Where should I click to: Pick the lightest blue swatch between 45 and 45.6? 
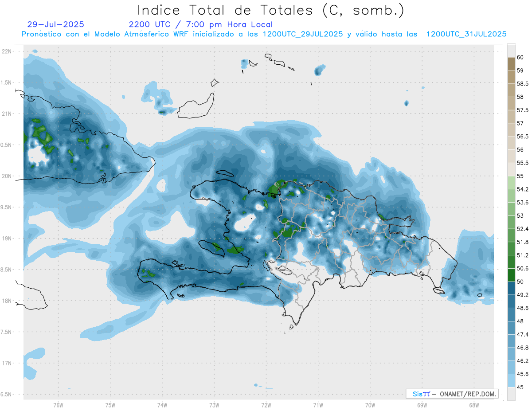coord(511,380)
